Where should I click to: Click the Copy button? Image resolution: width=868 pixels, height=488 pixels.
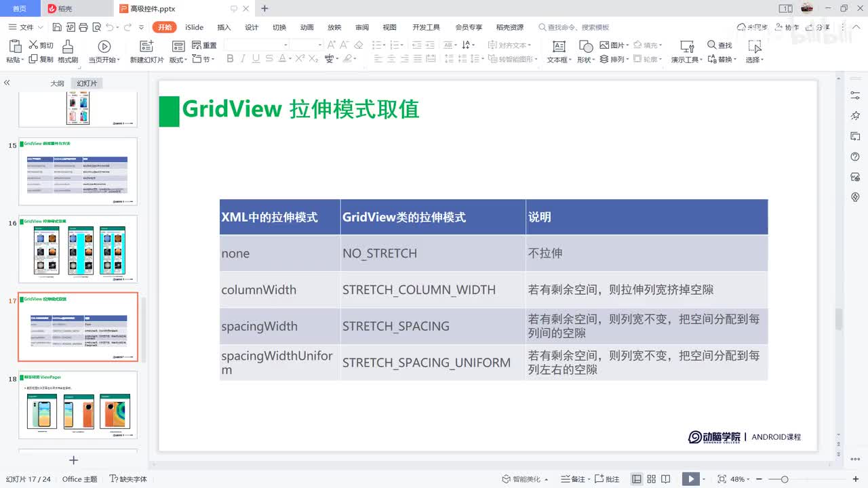41,60
